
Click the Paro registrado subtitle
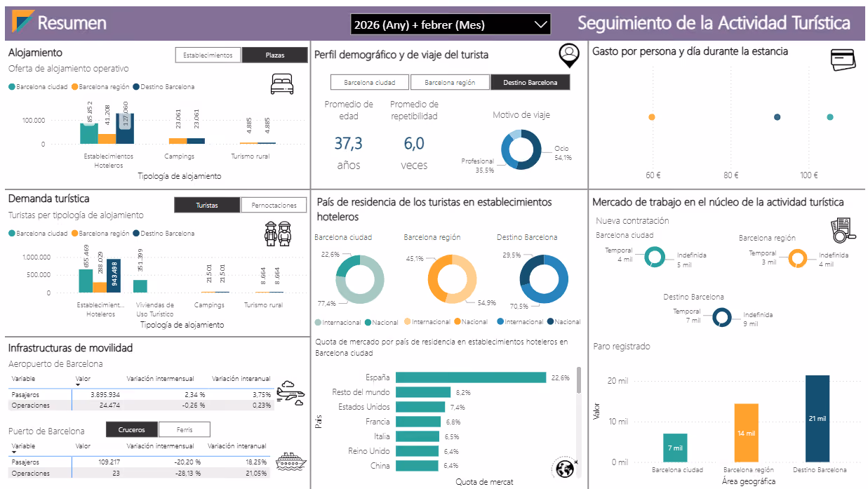pos(622,347)
